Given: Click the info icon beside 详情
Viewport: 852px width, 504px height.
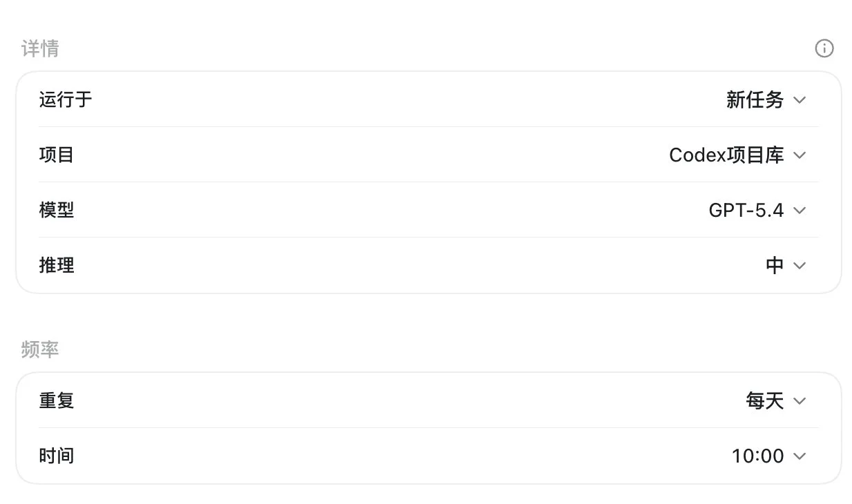Looking at the screenshot, I should click(824, 48).
